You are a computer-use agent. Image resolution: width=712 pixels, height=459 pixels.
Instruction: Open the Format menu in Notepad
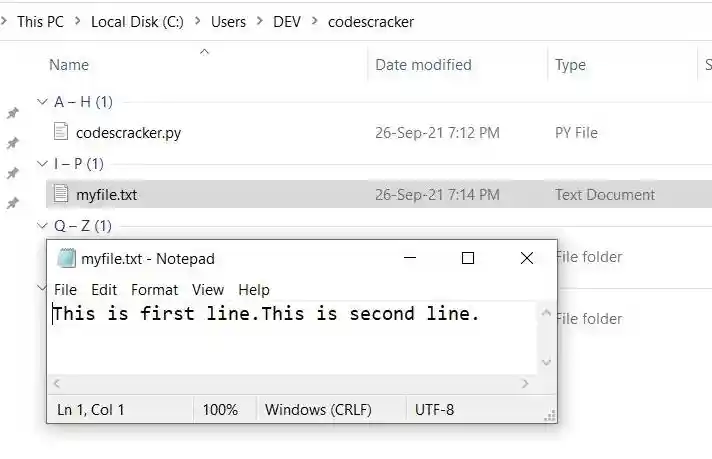(x=154, y=290)
